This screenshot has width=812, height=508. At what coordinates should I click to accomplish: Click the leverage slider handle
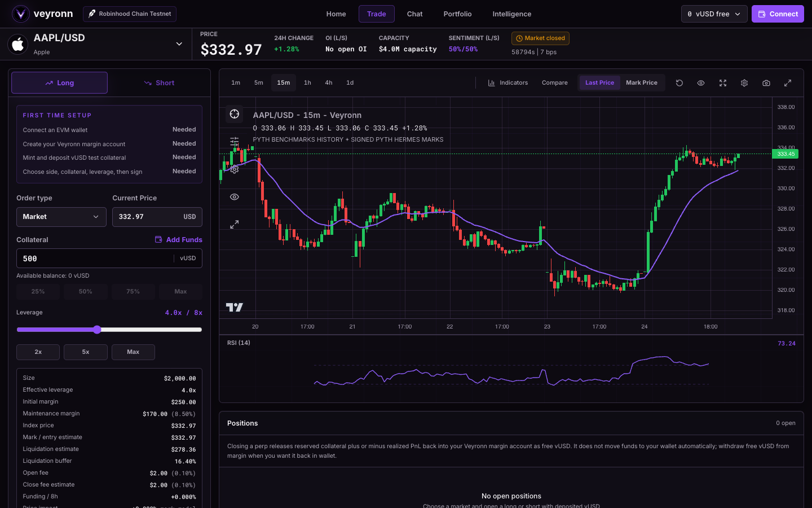tap(97, 330)
